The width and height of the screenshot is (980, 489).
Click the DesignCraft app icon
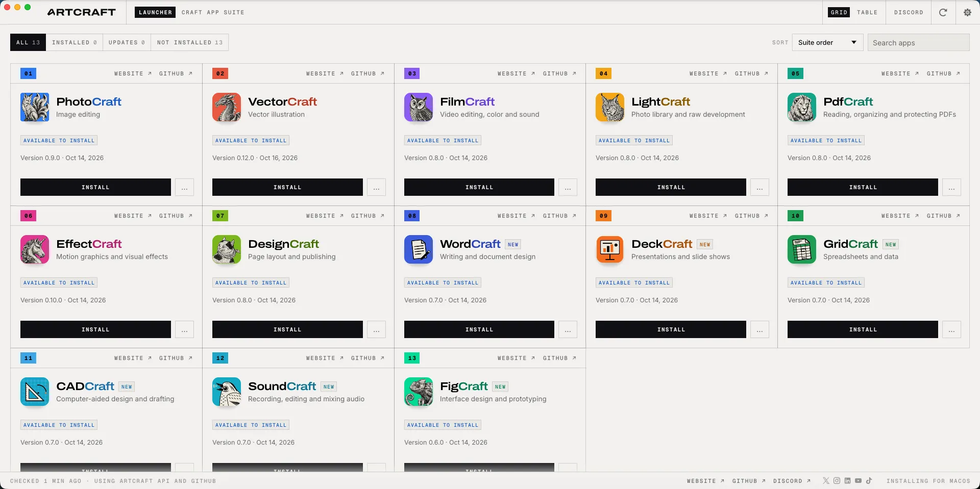point(227,249)
